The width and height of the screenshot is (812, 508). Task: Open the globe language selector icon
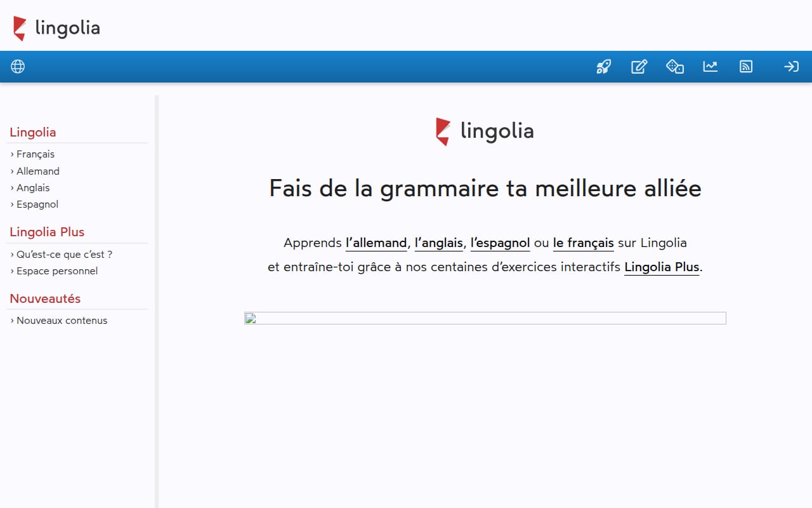18,66
